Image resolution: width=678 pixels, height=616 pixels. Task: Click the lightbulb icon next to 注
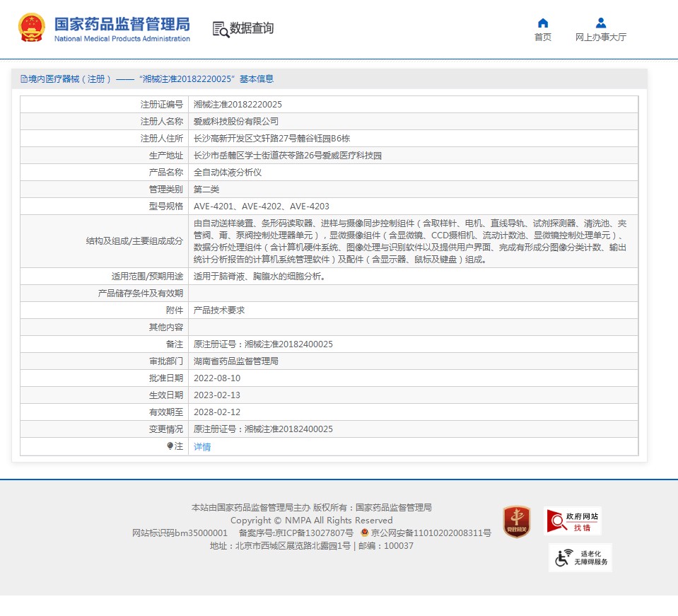tap(170, 446)
